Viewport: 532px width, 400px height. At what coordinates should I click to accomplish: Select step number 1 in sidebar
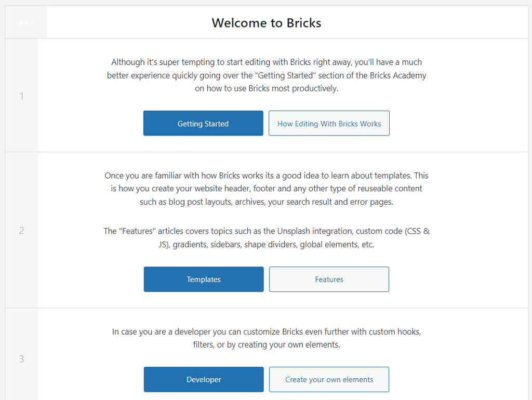[22, 96]
